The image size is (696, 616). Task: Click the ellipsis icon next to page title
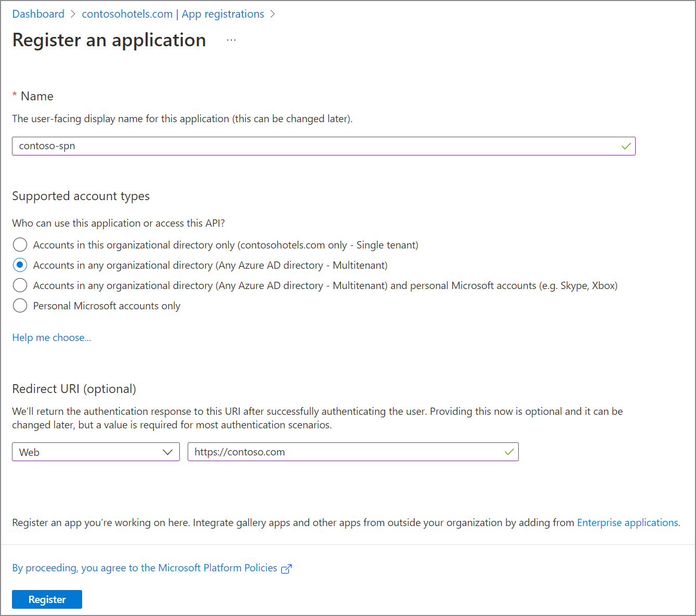click(x=231, y=39)
